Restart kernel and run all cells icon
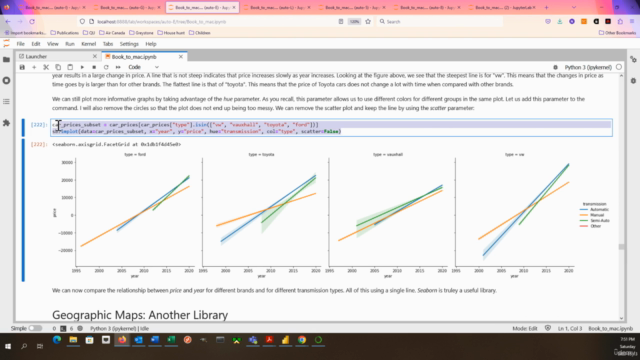This screenshot has width=640, height=360. (118, 67)
